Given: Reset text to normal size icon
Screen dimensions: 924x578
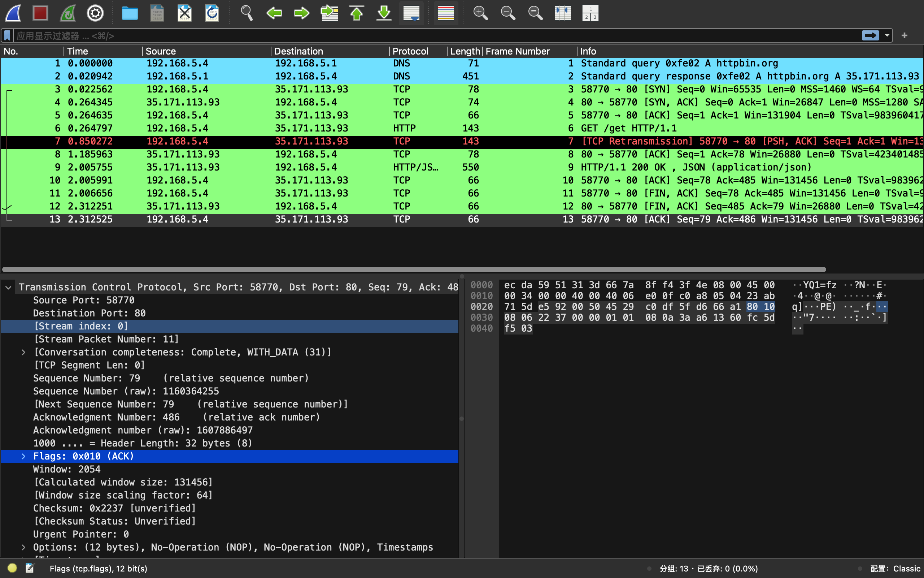Looking at the screenshot, I should (x=535, y=13).
